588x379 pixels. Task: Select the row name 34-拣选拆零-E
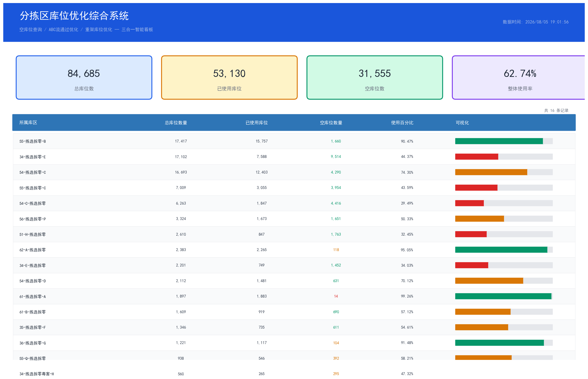pyautogui.click(x=33, y=157)
